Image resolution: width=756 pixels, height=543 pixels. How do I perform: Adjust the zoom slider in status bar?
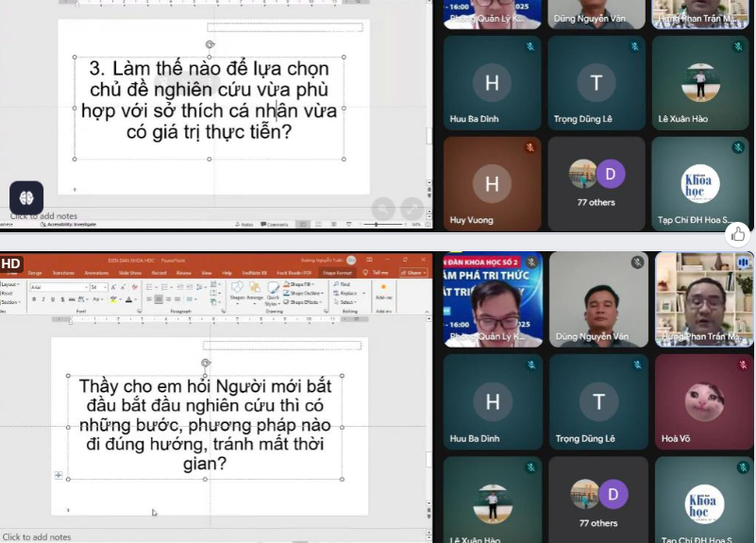378,225
